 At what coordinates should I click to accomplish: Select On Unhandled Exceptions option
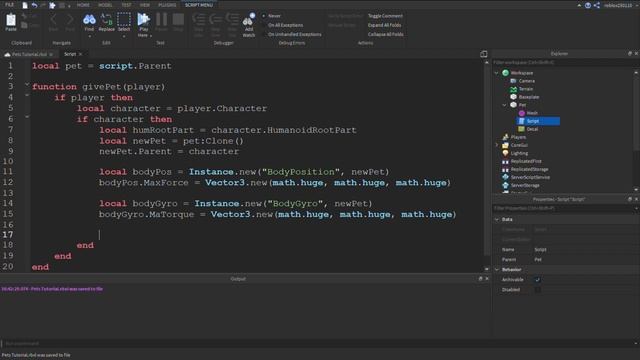295,35
